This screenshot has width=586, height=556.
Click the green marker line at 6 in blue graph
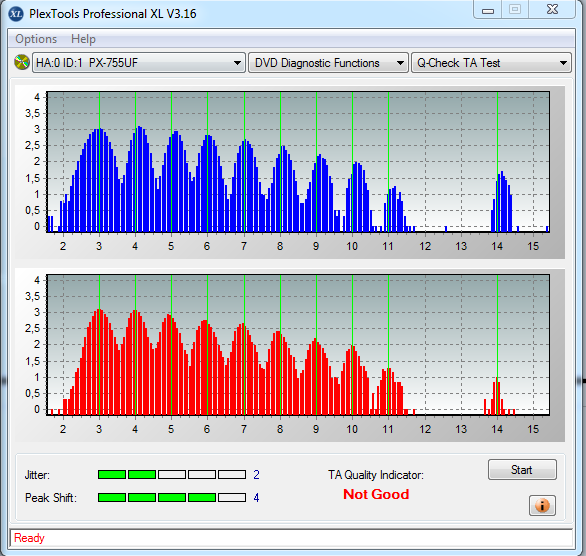(x=207, y=162)
